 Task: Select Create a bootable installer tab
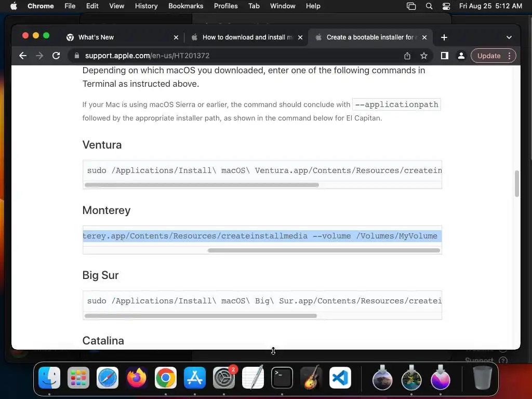tap(370, 37)
